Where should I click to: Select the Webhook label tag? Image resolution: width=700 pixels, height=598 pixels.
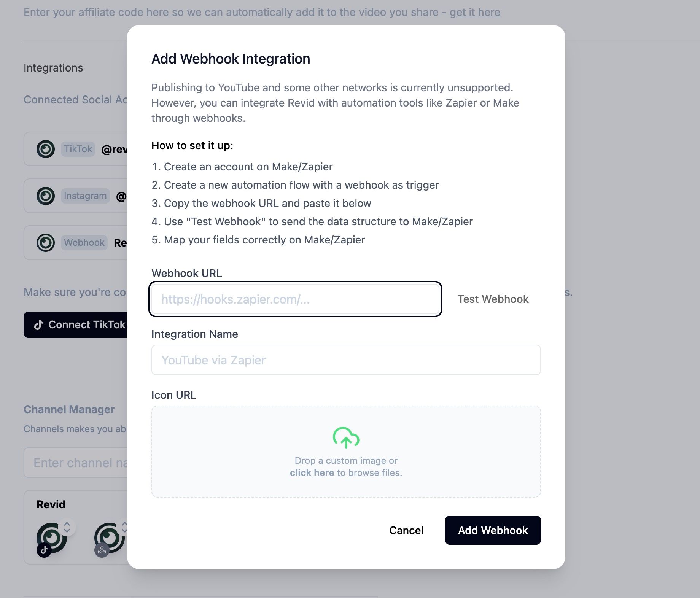click(84, 243)
